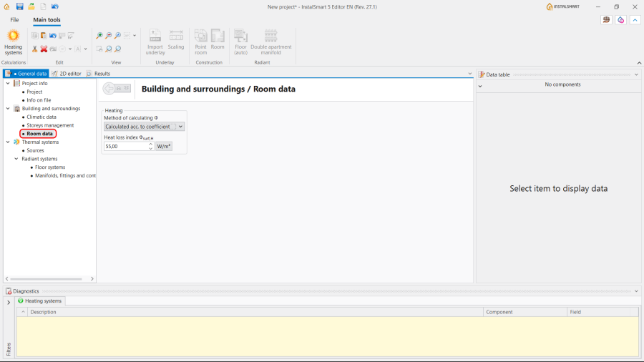Decrease Heat loss index with down arrow
The height and width of the screenshot is (362, 644).
151,149
